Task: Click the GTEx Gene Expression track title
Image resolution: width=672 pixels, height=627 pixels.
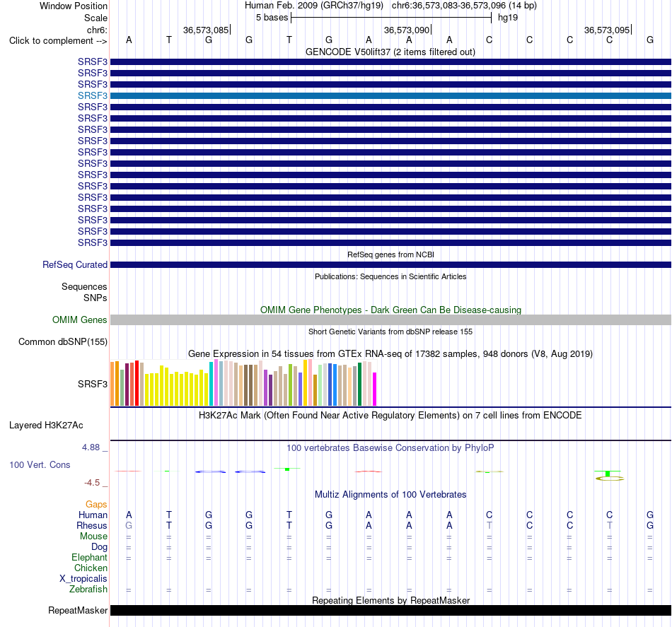Action: pyautogui.click(x=390, y=353)
